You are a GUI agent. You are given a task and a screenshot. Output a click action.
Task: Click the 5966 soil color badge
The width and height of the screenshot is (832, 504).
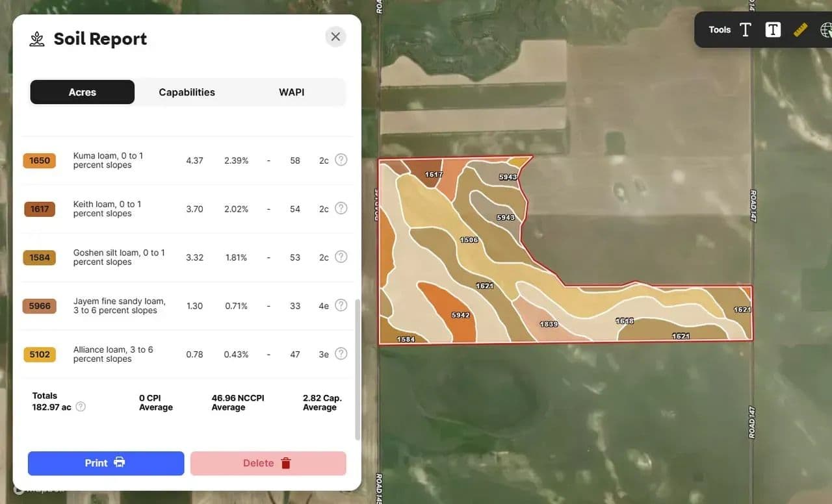point(40,306)
